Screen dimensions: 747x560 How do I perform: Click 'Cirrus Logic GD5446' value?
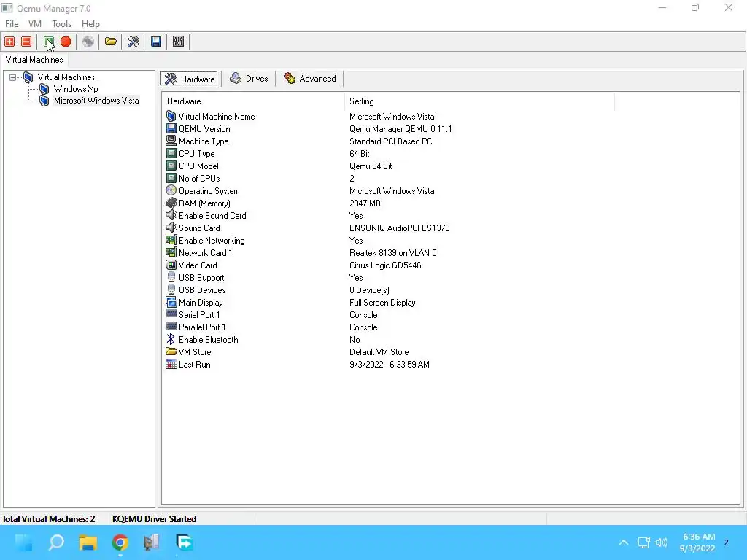coord(385,265)
